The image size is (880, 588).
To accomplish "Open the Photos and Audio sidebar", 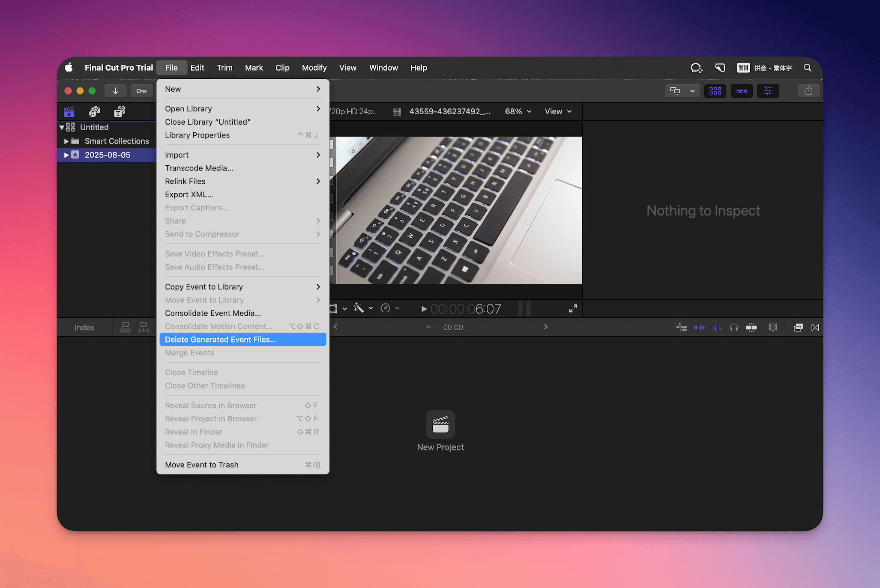I will [x=94, y=112].
